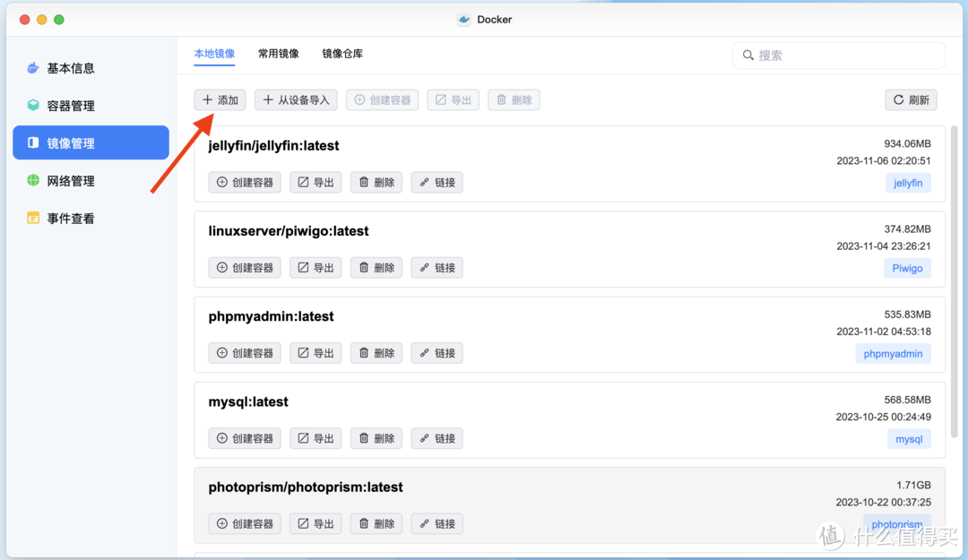This screenshot has width=968, height=560.
Task: Create container from linuxserver/piwigo:latest
Action: point(245,267)
